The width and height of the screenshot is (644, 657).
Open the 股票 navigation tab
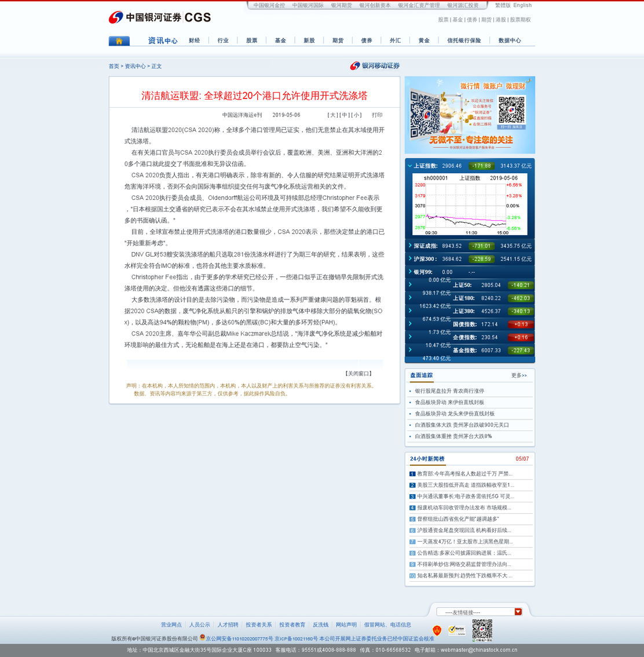(252, 41)
